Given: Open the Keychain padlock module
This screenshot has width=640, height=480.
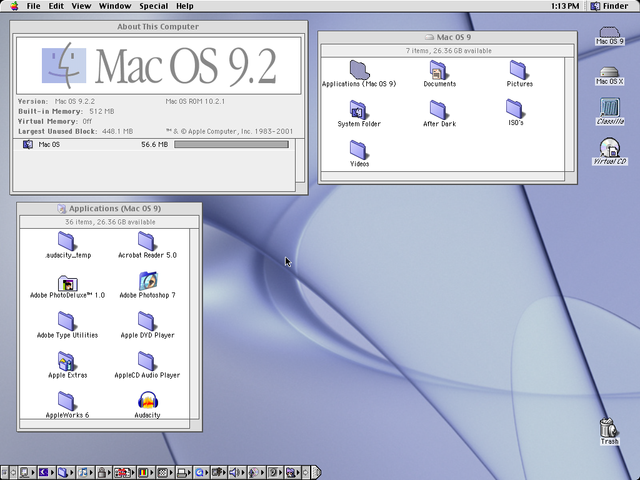Looking at the screenshot, I should tap(104, 472).
